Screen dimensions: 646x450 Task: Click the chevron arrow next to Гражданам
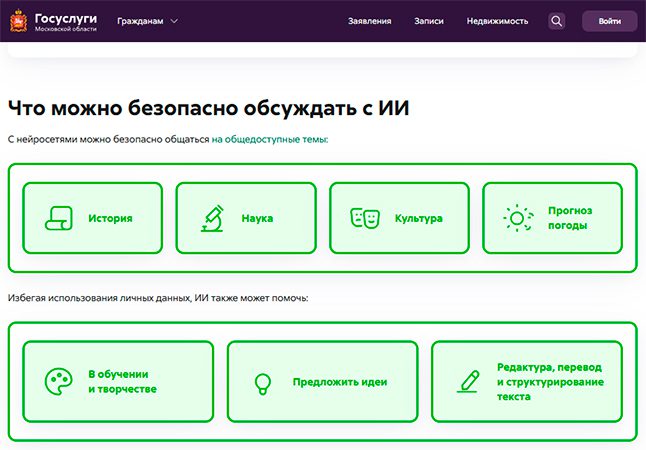(174, 21)
